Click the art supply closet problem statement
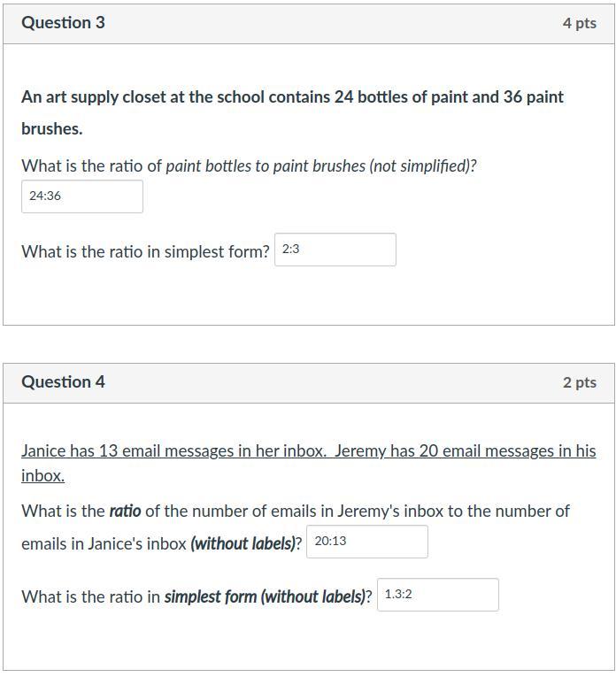This screenshot has width=616, height=677. (x=292, y=97)
